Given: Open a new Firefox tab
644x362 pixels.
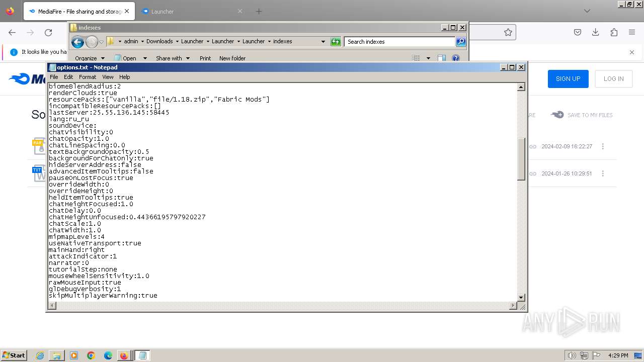Looking at the screenshot, I should [259, 11].
